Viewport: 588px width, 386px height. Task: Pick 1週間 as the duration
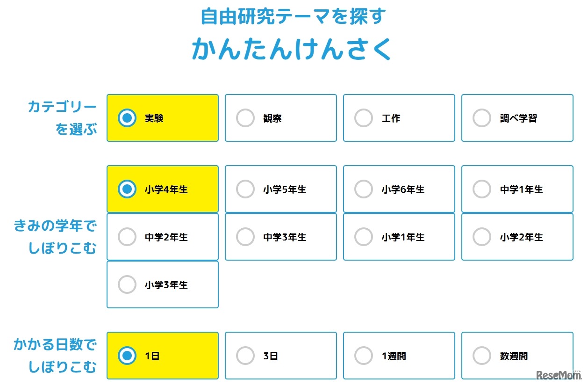pos(399,355)
